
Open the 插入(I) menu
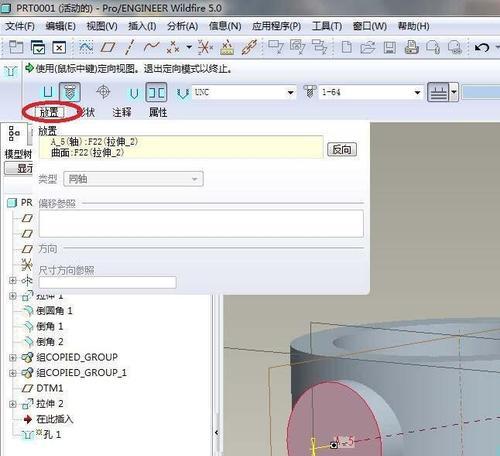(x=142, y=26)
